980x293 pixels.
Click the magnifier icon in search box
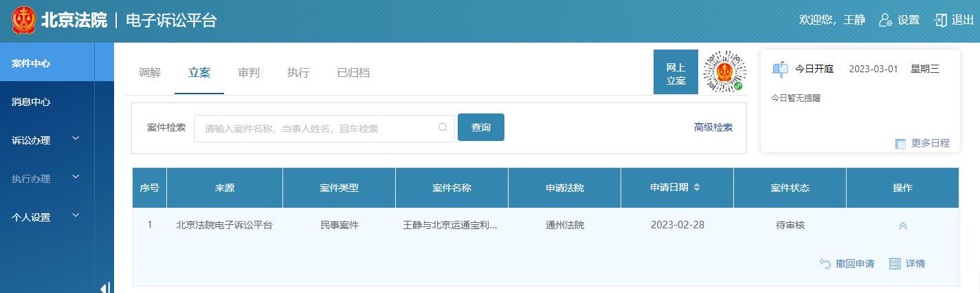(443, 127)
